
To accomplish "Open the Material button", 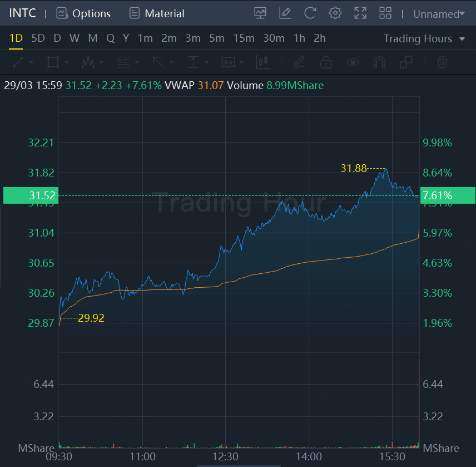I will click(156, 13).
